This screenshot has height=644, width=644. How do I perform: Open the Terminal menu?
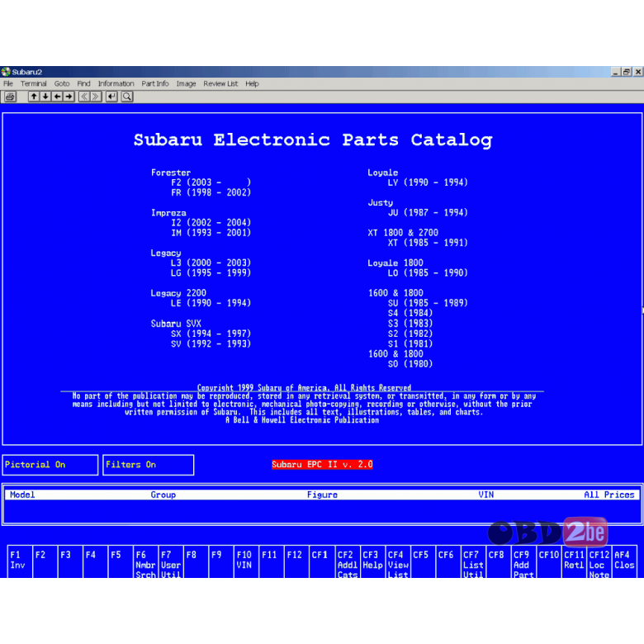[x=34, y=83]
